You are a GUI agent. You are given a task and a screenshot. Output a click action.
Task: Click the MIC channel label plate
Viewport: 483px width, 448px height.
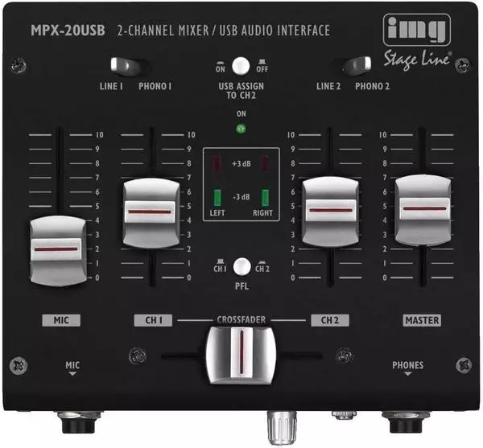point(61,320)
